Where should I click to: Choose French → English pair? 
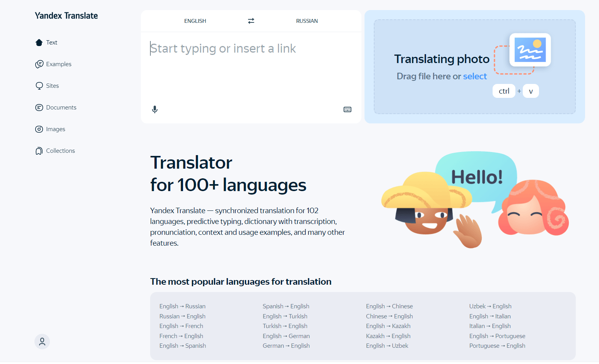point(181,336)
